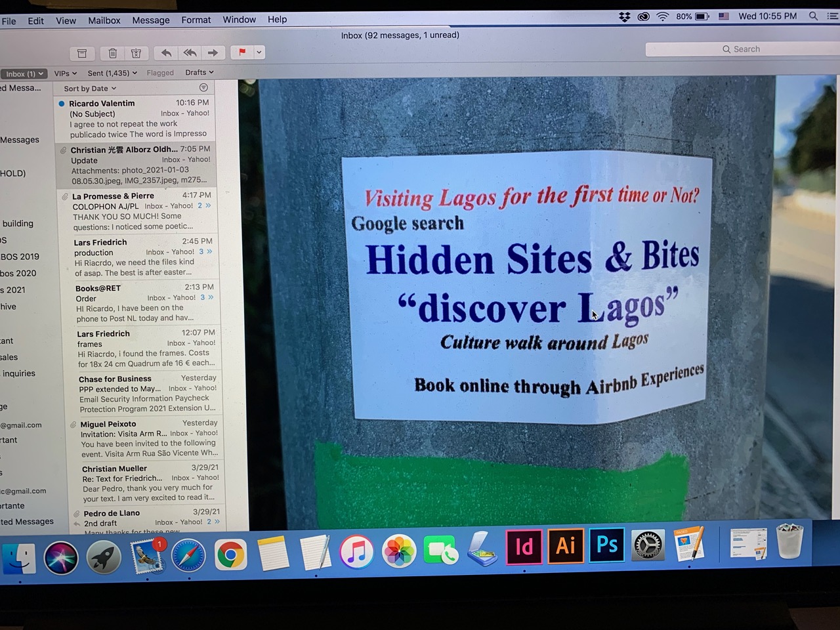Click the trash delete icon in toolbar
The width and height of the screenshot is (840, 630).
(113, 53)
